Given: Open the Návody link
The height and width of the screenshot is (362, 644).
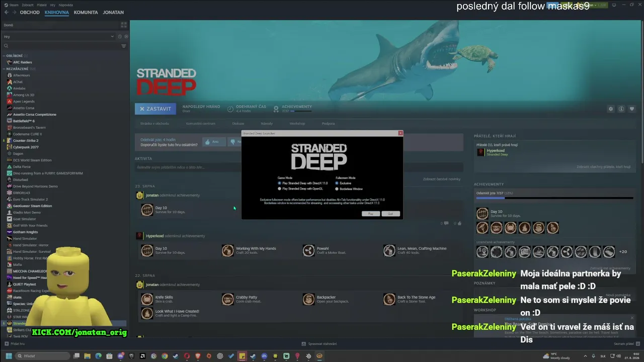Looking at the screenshot, I should 267,123.
